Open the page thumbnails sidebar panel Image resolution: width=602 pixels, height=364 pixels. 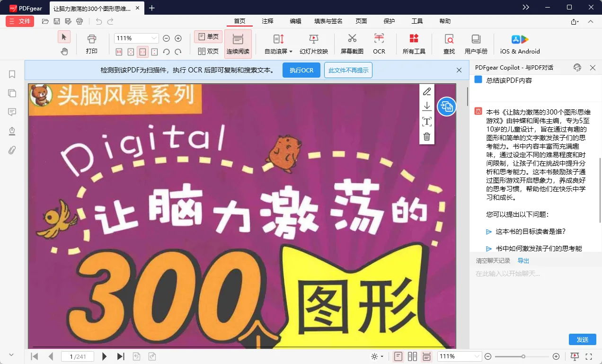(12, 93)
